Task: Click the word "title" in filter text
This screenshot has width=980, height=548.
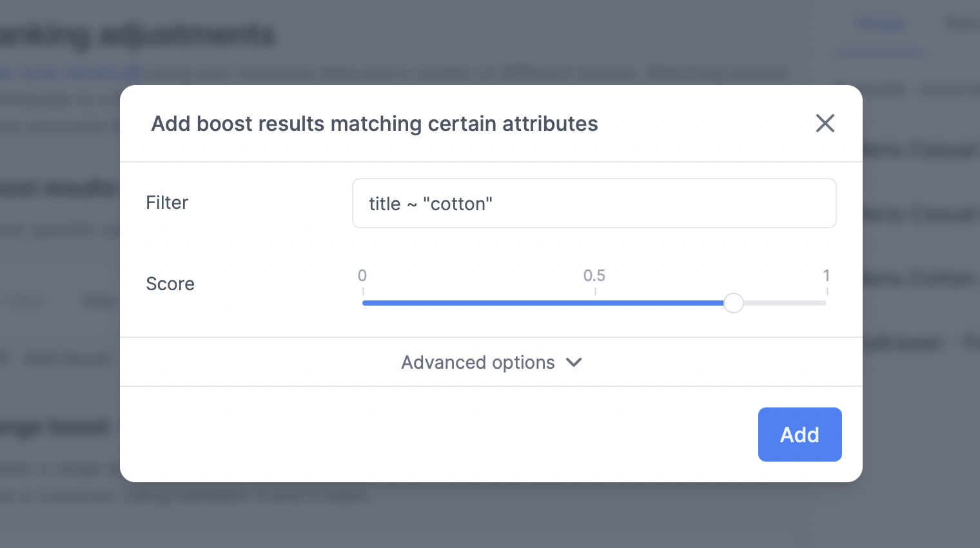Action: [x=385, y=204]
